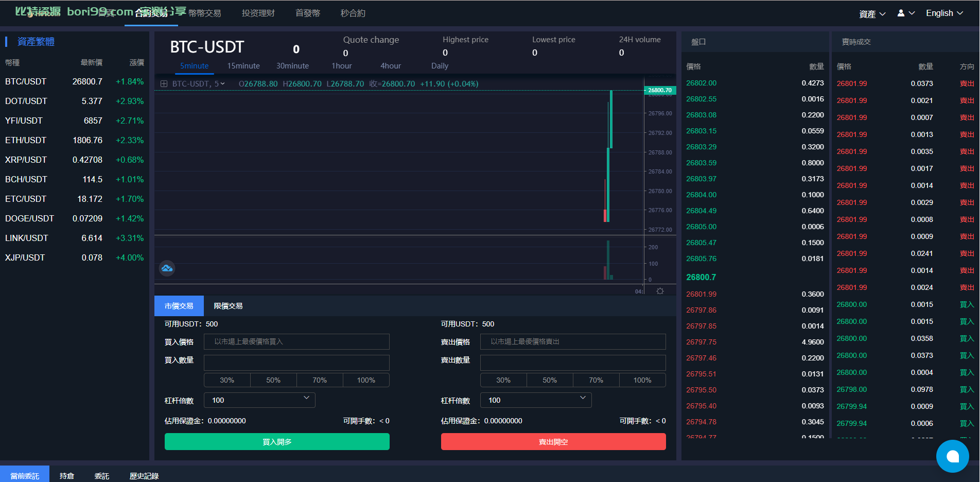
Task: Click the last price 26800.7 in order book
Action: [x=701, y=277]
